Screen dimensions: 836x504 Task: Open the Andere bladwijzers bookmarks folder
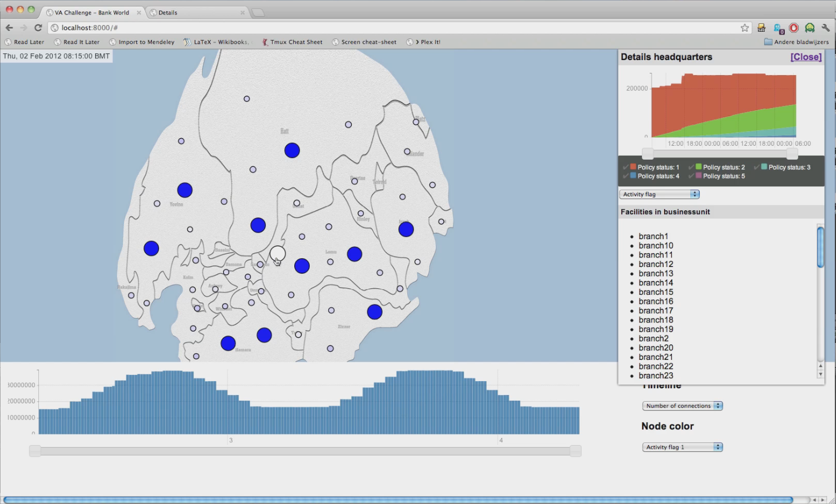tap(797, 42)
